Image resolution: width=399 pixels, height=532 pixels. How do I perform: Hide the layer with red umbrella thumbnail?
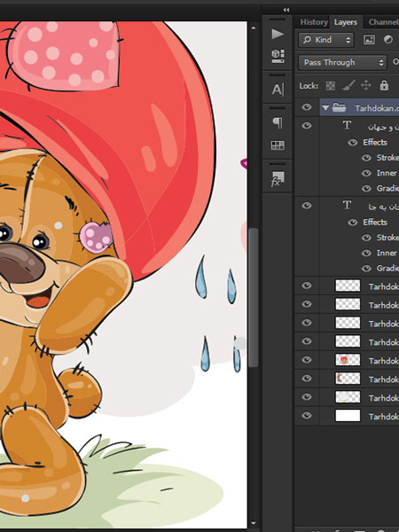(307, 359)
